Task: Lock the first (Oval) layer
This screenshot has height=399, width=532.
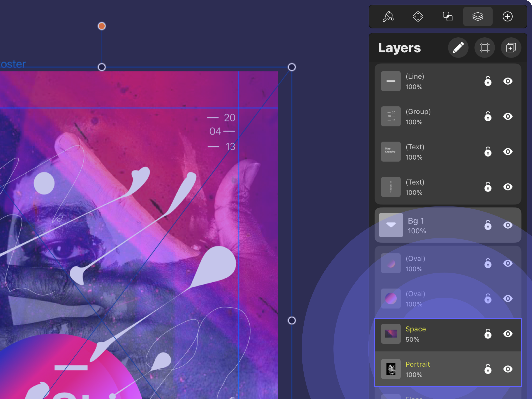Action: [488, 263]
